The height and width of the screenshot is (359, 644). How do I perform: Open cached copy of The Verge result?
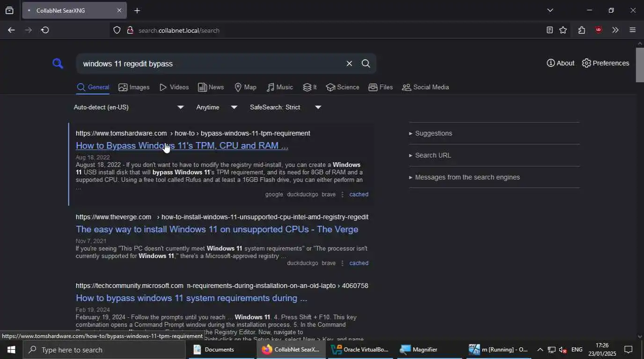tap(359, 263)
